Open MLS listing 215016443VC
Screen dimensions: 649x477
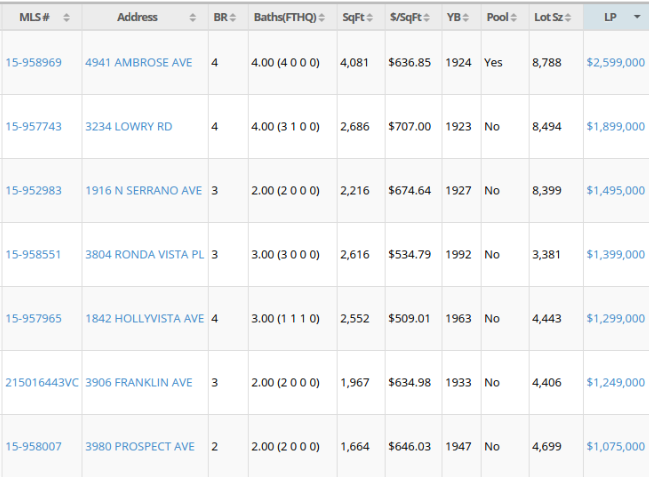pos(42,383)
